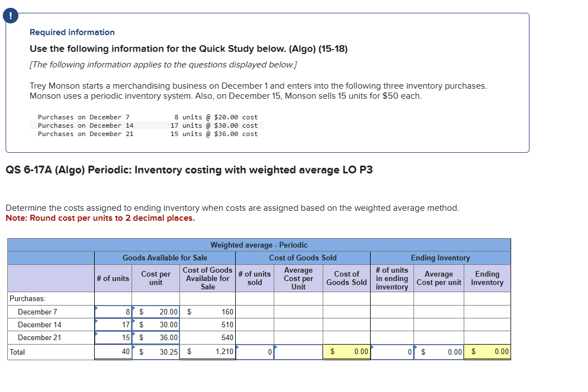Click '# of units sold' column header
Image resolution: width=588 pixels, height=392 pixels.
pos(255,278)
